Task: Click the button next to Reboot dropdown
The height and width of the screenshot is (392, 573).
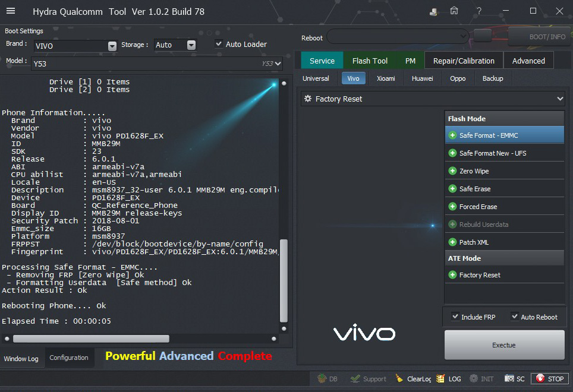Action: pyautogui.click(x=483, y=36)
